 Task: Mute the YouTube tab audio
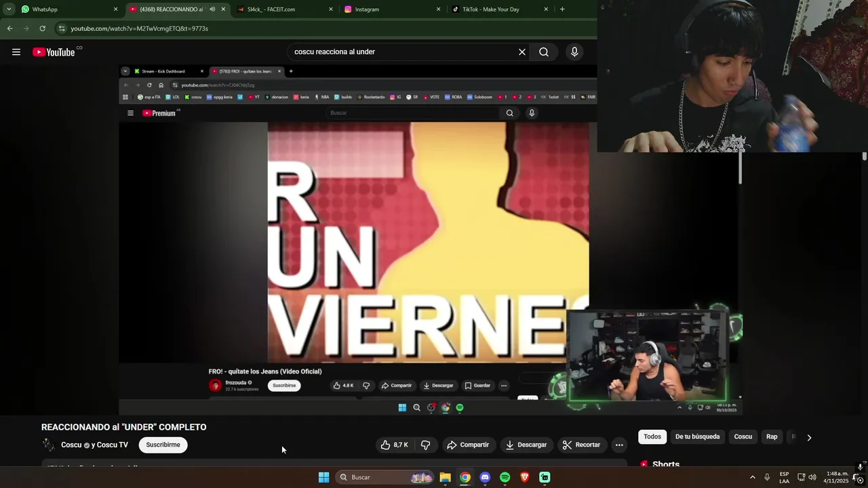[212, 9]
